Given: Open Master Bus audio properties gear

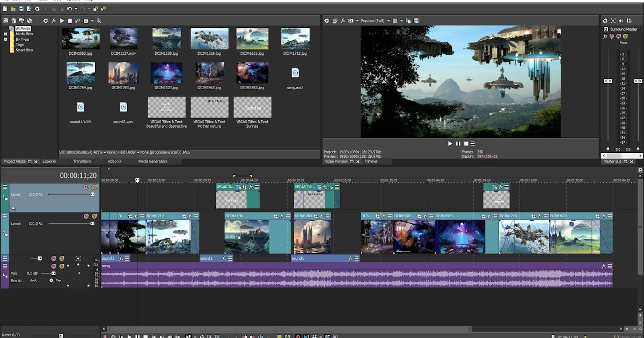Looking at the screenshot, I should coord(605,21).
